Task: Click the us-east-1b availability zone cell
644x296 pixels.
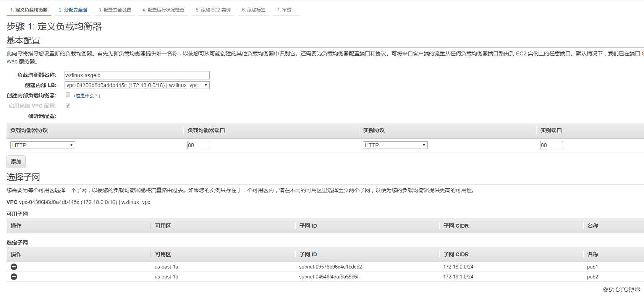Action: click(x=167, y=277)
